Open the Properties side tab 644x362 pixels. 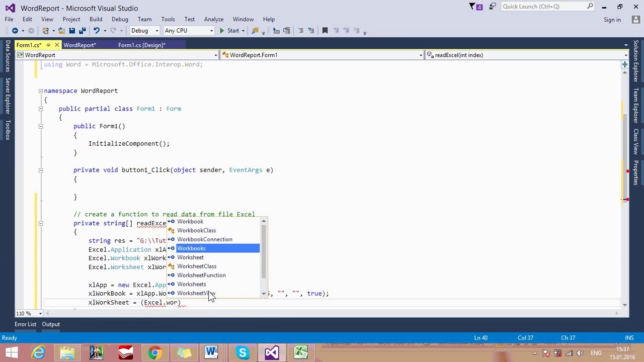(x=636, y=172)
